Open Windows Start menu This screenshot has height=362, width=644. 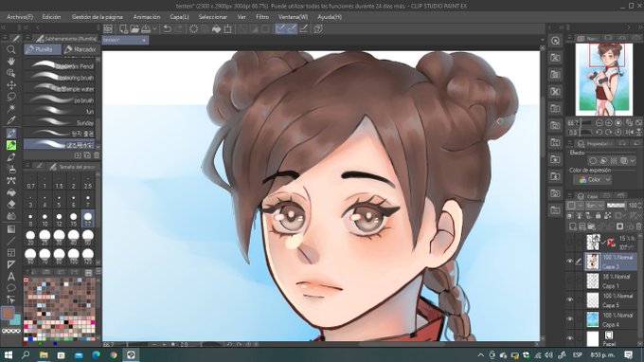point(8,354)
